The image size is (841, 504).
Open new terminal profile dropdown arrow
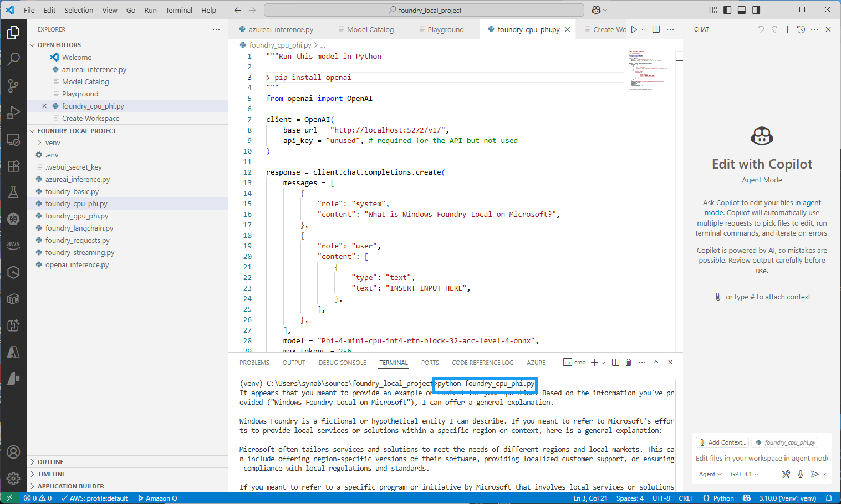[x=603, y=362]
